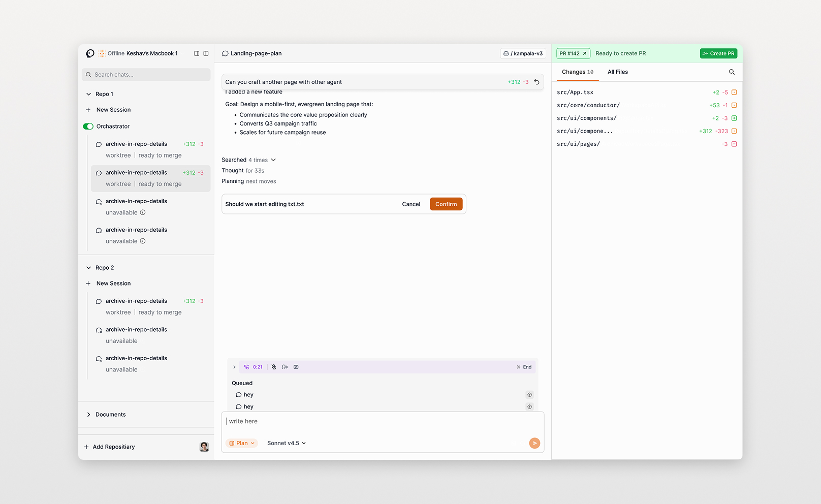Screen dimensions: 821x504
Task: Click the Thought for 33s line
Action: (243, 171)
